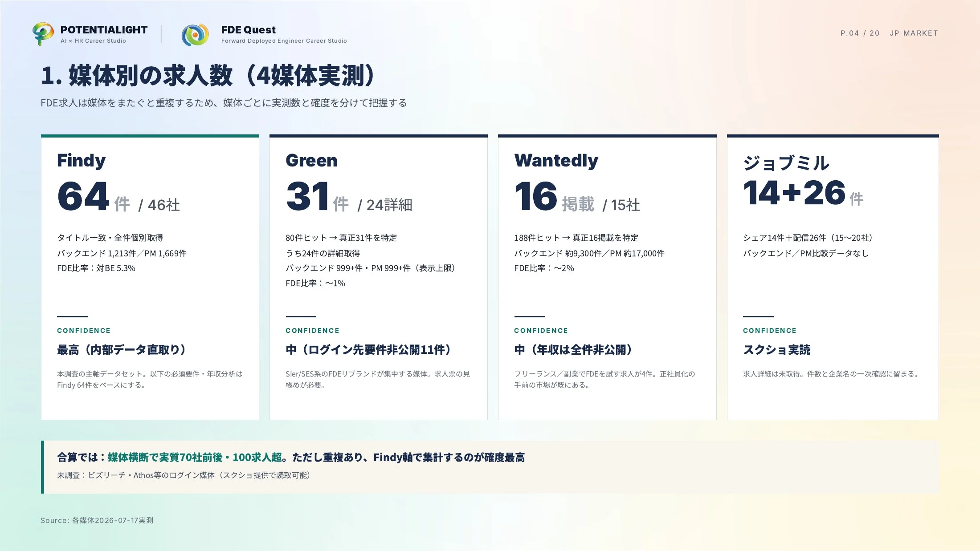Viewport: 980px width, 551px height.
Task: Click the JP MARKET label
Action: click(x=914, y=33)
